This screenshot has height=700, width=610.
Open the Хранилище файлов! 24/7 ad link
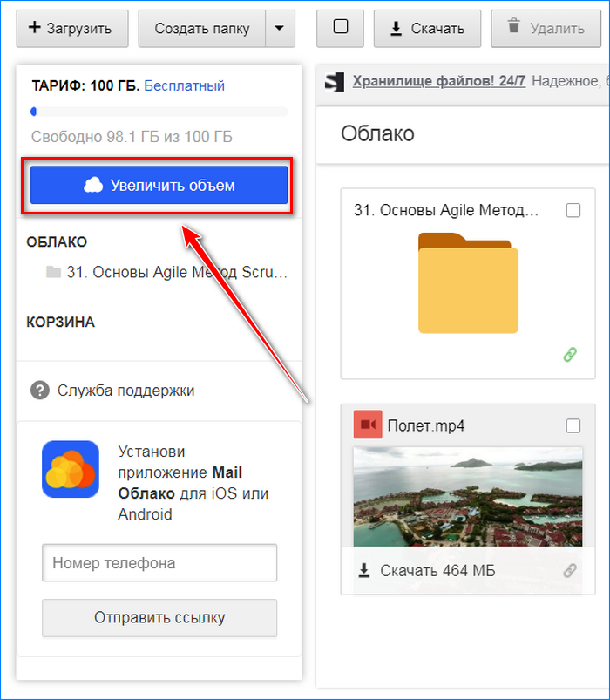[438, 81]
